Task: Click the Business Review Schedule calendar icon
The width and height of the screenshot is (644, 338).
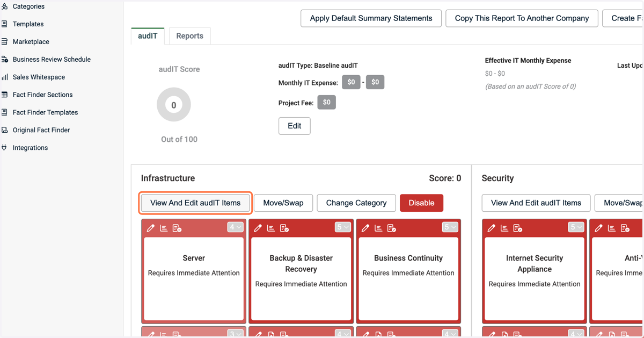Action: click(x=5, y=60)
